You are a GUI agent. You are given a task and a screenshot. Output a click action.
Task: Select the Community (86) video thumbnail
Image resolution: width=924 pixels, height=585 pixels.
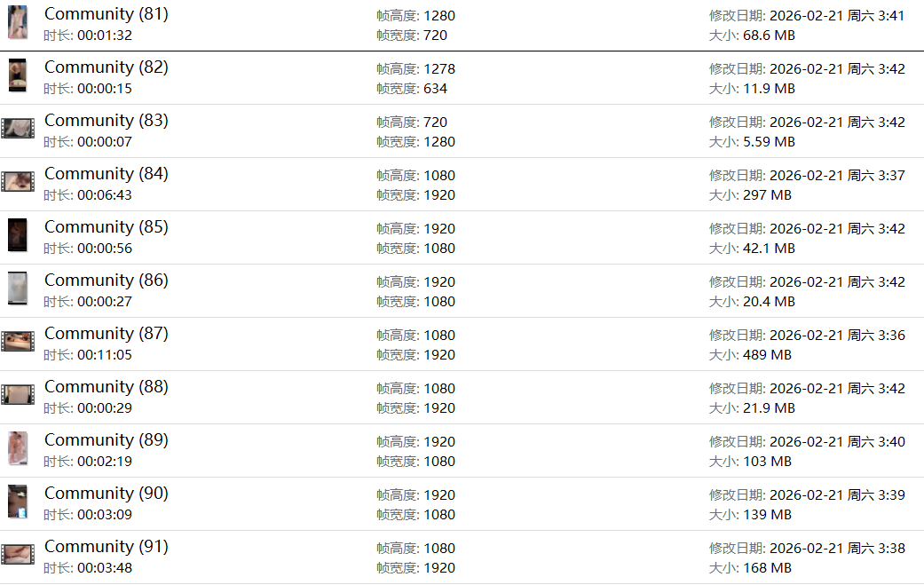[x=18, y=289]
